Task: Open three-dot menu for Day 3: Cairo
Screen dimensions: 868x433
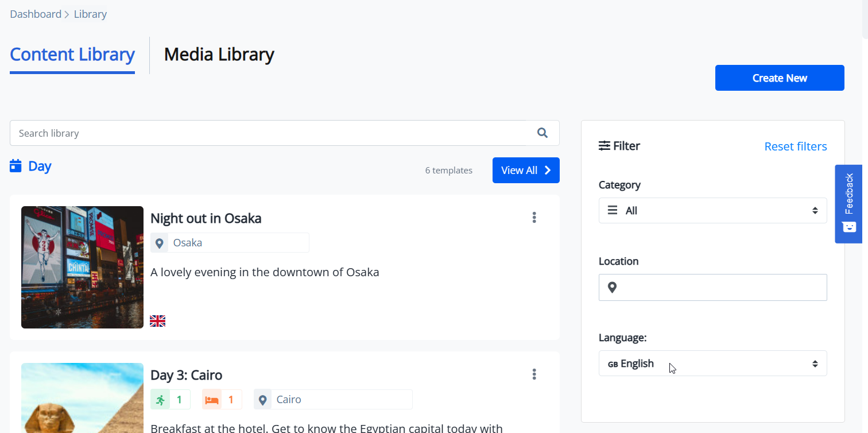Action: (x=534, y=374)
